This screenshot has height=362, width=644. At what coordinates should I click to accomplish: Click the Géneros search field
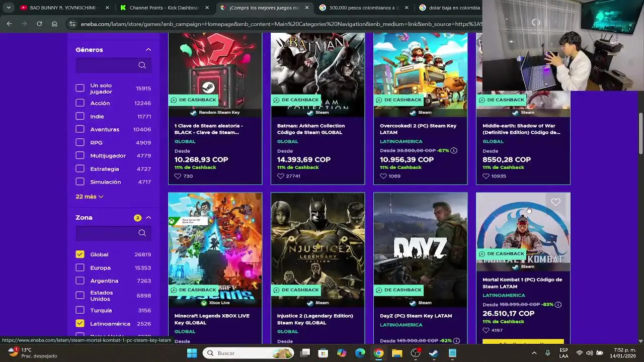pyautogui.click(x=113, y=65)
